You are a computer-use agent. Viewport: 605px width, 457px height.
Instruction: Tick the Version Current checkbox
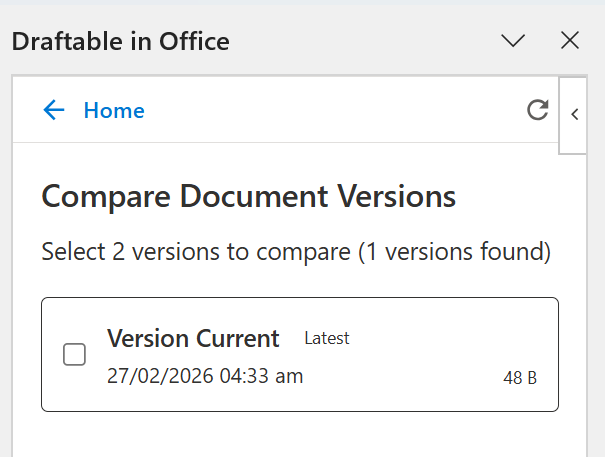[x=74, y=354]
